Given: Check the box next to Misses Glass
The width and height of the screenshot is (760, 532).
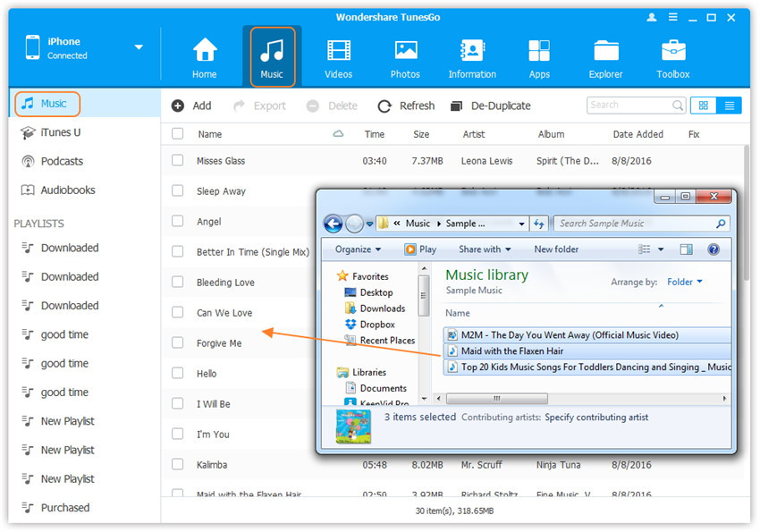Looking at the screenshot, I should point(178,161).
